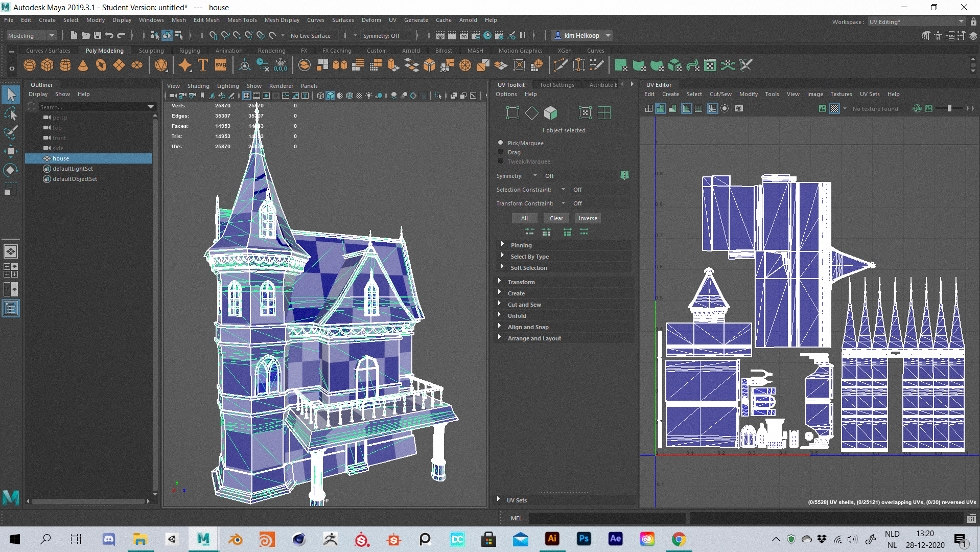
Task: Click the Outliner search field
Action: click(x=97, y=107)
